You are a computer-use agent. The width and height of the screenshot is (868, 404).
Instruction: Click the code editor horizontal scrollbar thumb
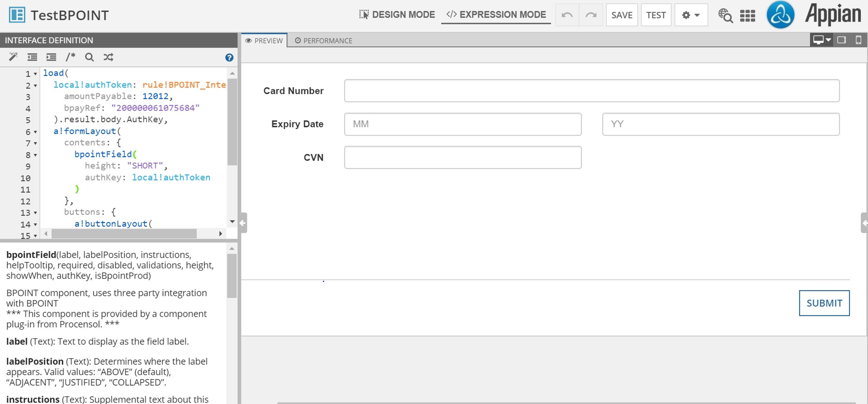[124, 234]
